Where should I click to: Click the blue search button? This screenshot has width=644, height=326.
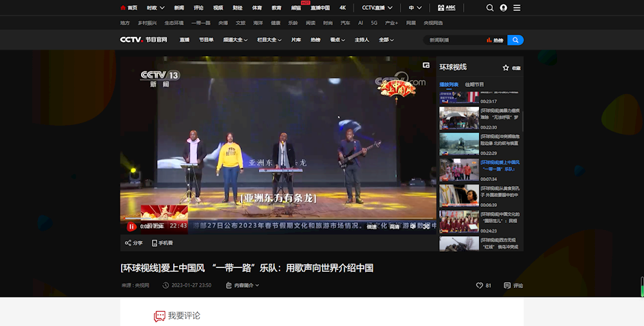pyautogui.click(x=515, y=40)
